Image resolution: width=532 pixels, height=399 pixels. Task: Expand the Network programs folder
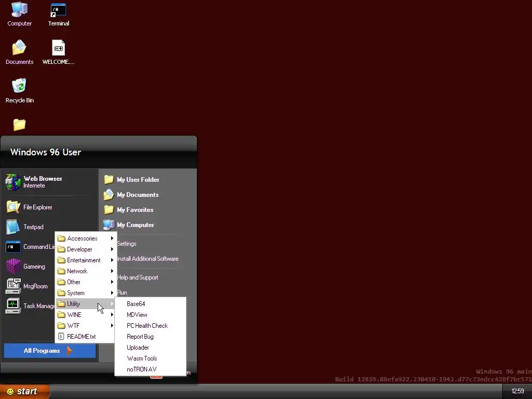86,271
